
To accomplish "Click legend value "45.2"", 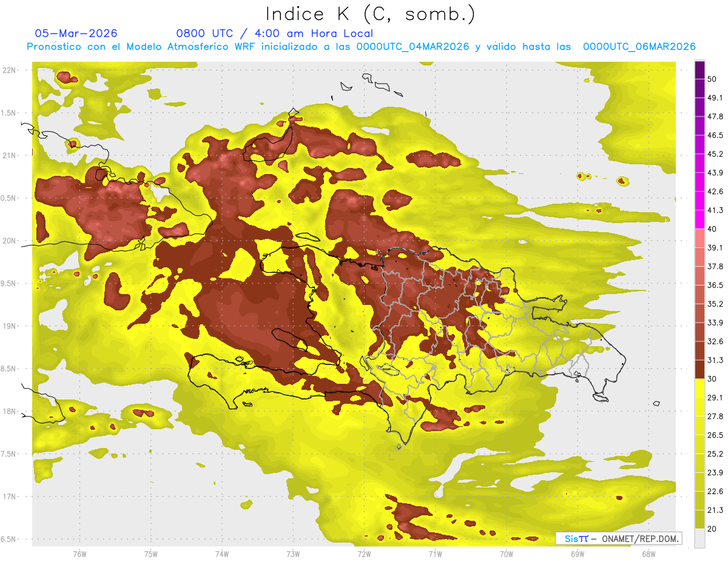I will 715,154.
